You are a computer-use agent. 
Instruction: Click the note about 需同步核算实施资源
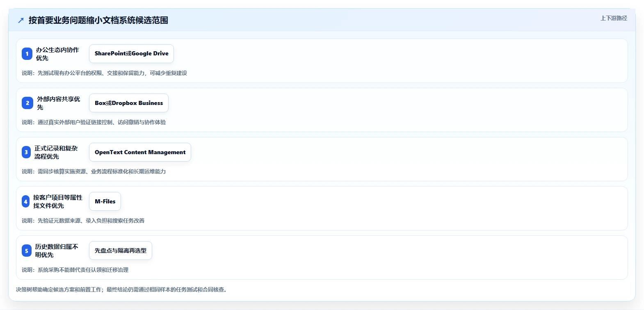[x=94, y=171]
